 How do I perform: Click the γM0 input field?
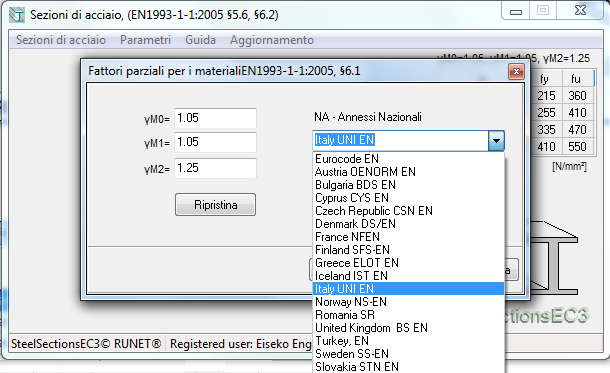215,118
